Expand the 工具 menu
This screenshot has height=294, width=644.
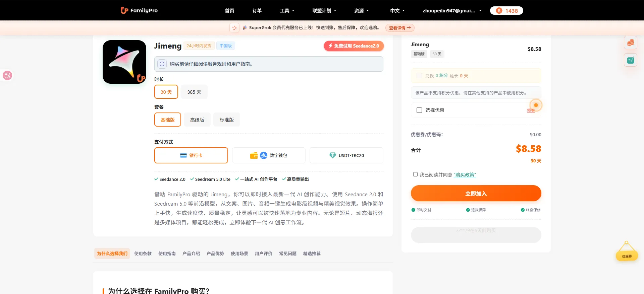tap(287, 11)
